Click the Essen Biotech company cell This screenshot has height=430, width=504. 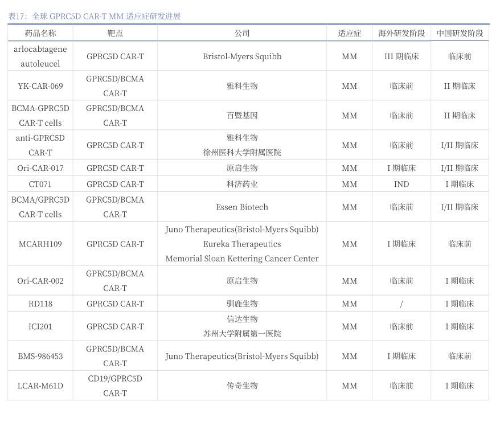point(242,207)
